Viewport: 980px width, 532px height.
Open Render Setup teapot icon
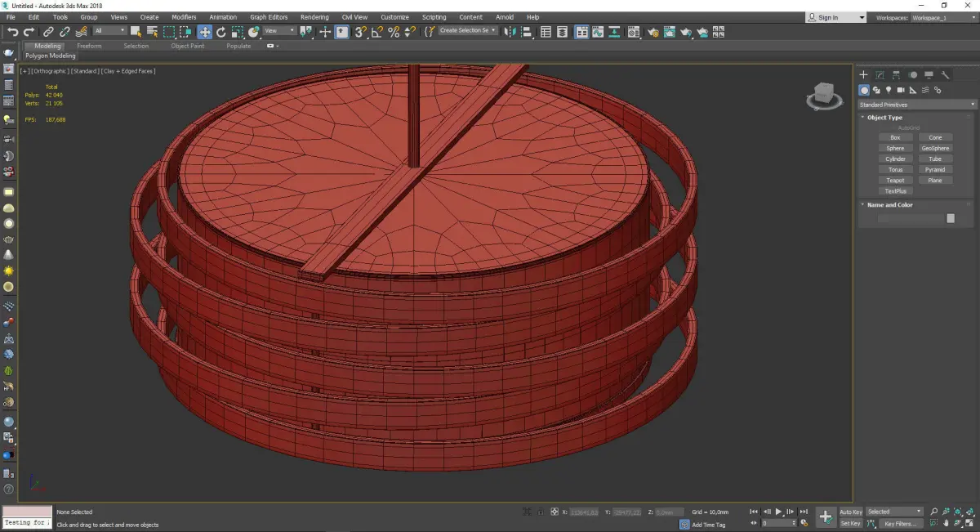[653, 32]
